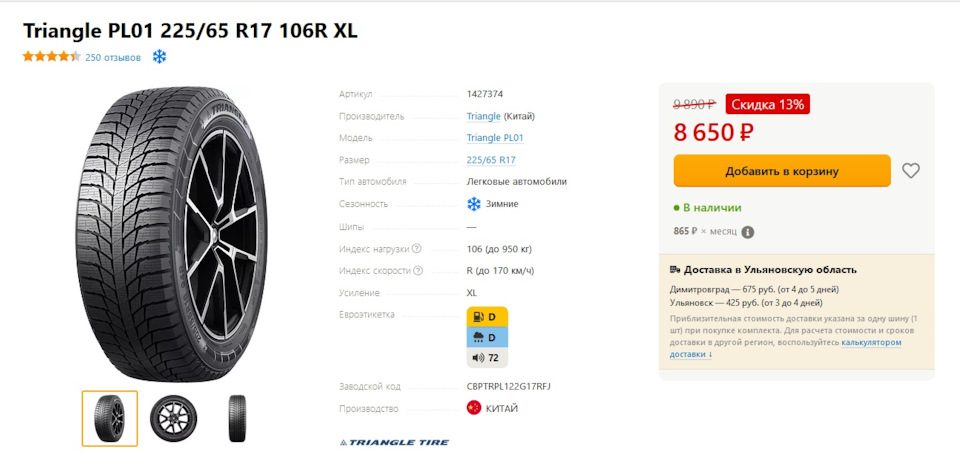Click the installment info icon near 865 ₽

pyautogui.click(x=748, y=232)
